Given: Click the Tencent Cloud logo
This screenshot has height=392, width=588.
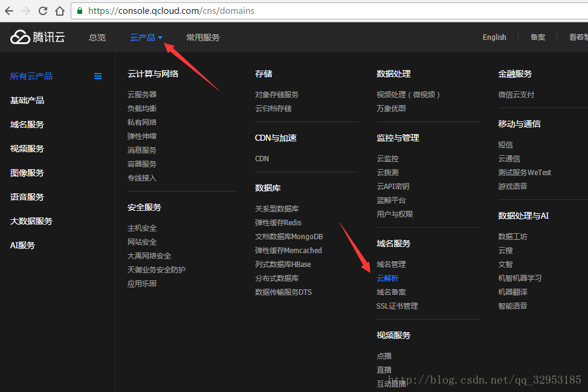Looking at the screenshot, I should coord(37,37).
